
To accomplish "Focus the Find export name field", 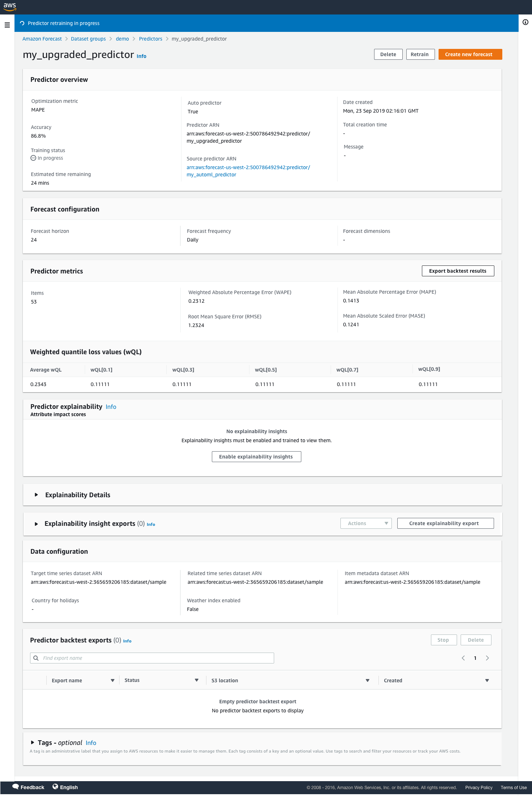I will coord(156,658).
